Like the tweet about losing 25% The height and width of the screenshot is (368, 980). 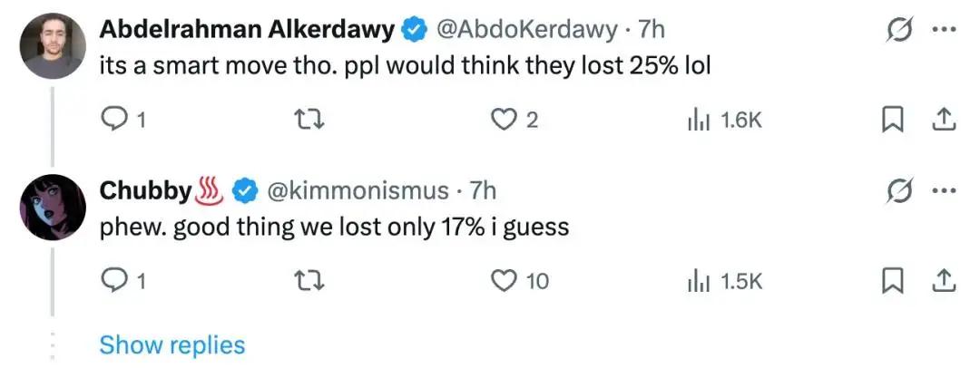tap(514, 120)
